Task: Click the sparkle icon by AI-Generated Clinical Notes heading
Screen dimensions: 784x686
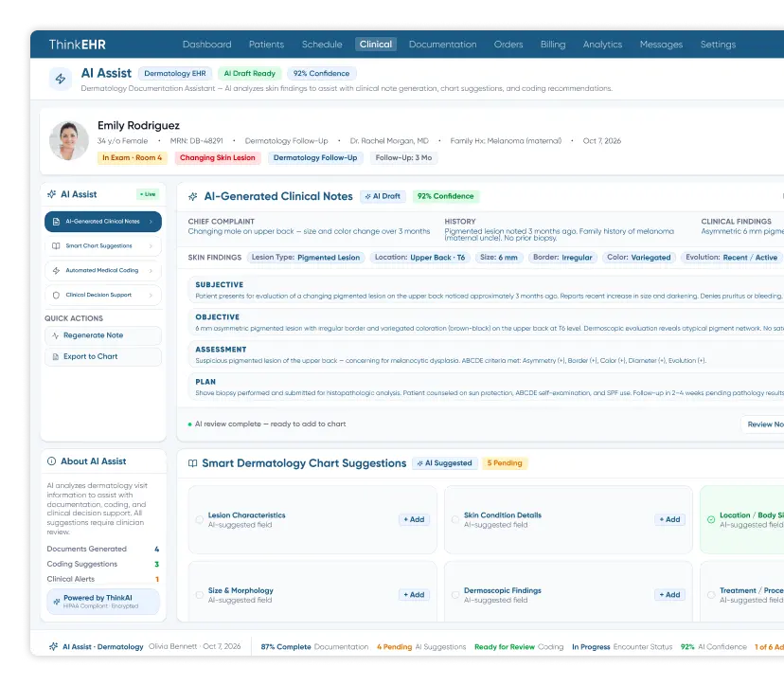Action: [x=193, y=197]
